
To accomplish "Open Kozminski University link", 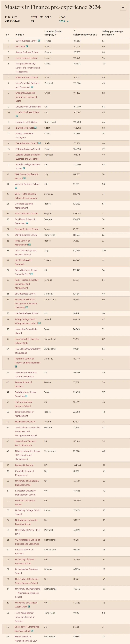I will click(25, 422).
